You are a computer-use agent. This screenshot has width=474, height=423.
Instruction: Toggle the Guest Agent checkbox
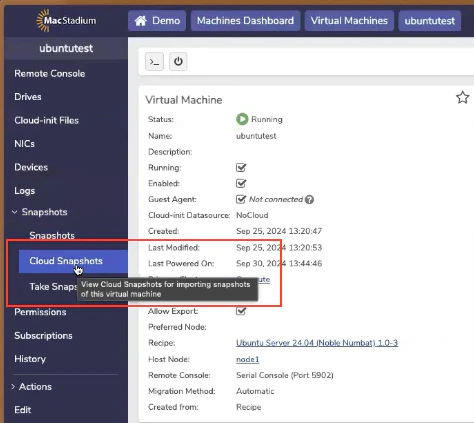pyautogui.click(x=241, y=199)
